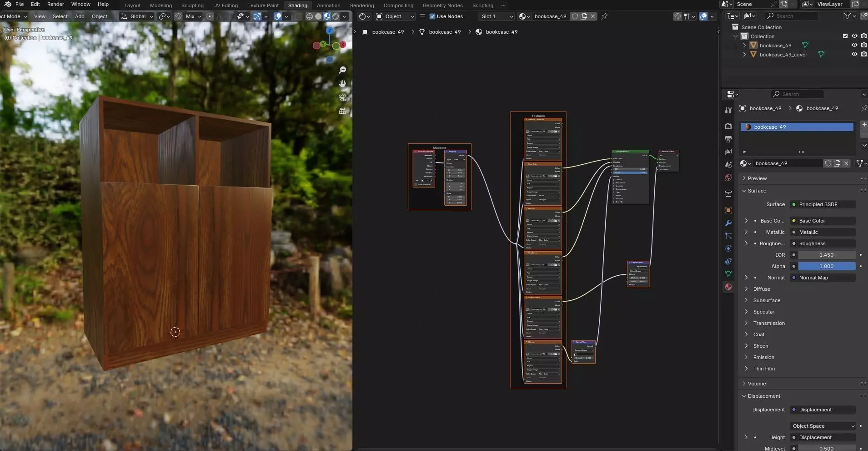The width and height of the screenshot is (868, 451).
Task: Select solid viewport shading
Action: click(x=318, y=16)
